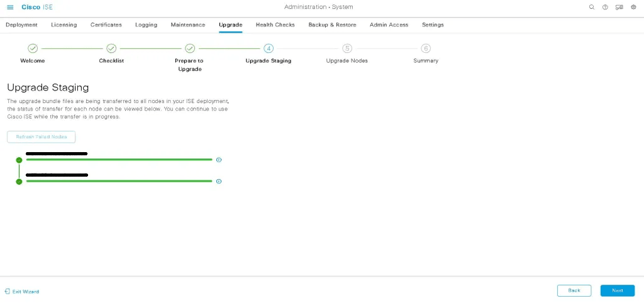644x303 pixels.
Task: Click the Exit Wizard link
Action: point(22,292)
